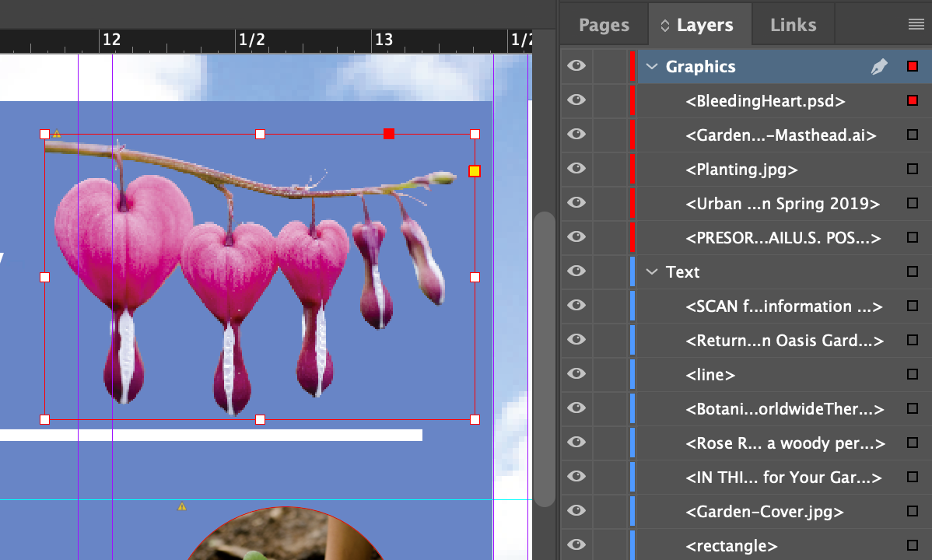The image size is (932, 560).
Task: Select the <line> item
Action: pyautogui.click(x=710, y=375)
